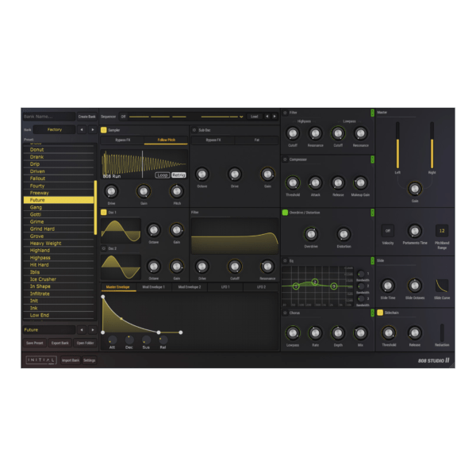Click the Compressor Threshold knob
This screenshot has width=476, height=476.
pyautogui.click(x=293, y=182)
